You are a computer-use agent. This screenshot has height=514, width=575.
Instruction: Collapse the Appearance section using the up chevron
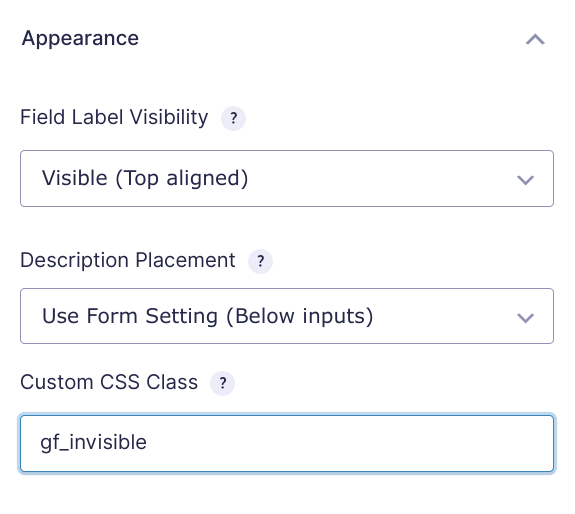point(535,39)
